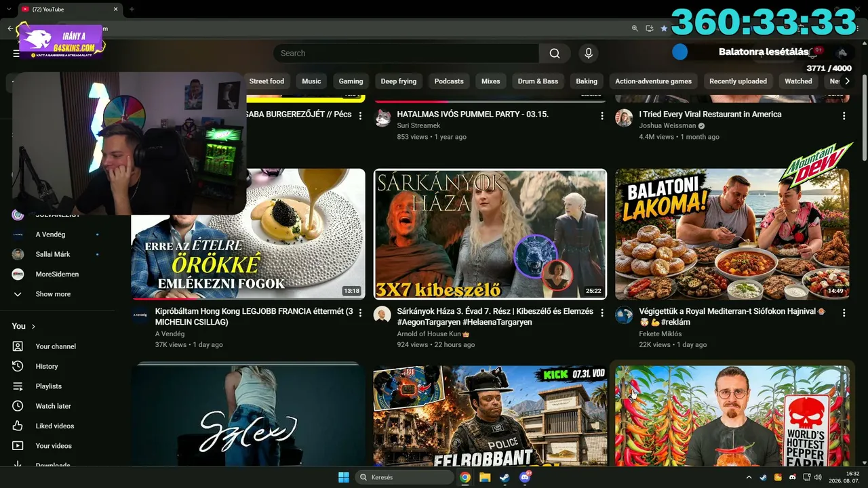Screen dimensions: 868x488
Task: Click the zoom magnifier icon in the address bar
Action: pos(635,28)
